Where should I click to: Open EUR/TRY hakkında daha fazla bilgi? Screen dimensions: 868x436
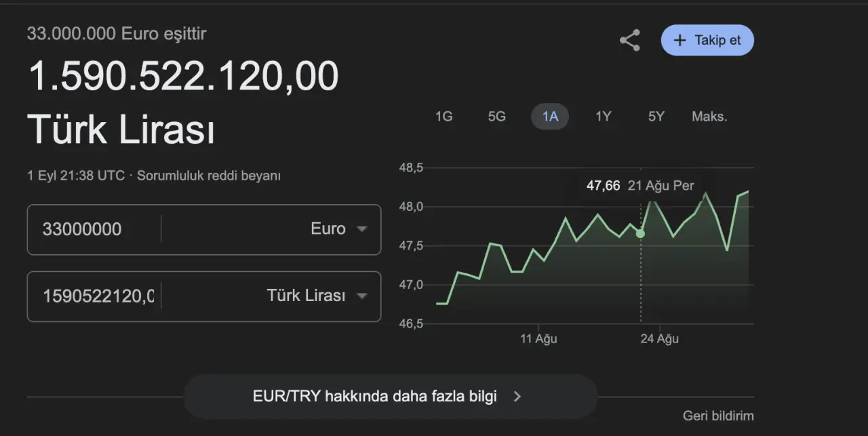[x=375, y=397]
